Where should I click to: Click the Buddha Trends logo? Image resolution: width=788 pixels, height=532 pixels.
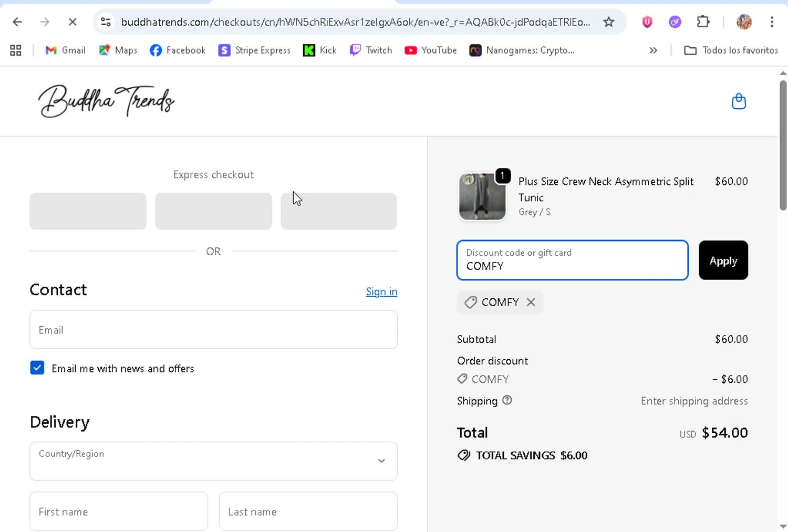click(106, 101)
